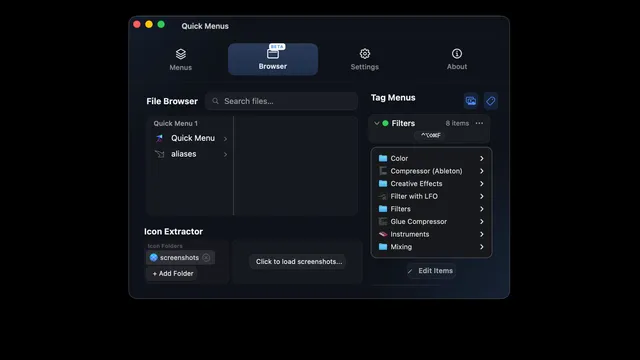
Task: Click the Filter with LFO icon
Action: [x=383, y=196]
